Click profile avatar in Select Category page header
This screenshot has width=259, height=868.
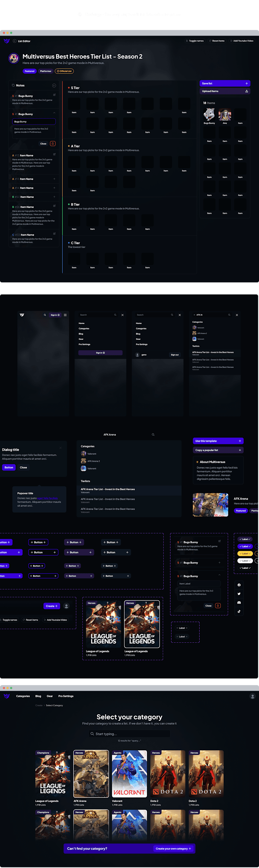point(252,696)
